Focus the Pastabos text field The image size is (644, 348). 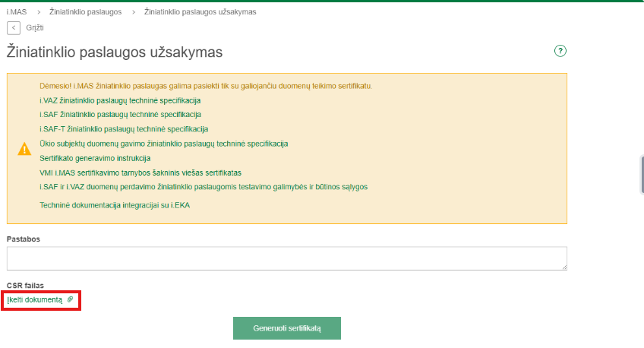286,258
